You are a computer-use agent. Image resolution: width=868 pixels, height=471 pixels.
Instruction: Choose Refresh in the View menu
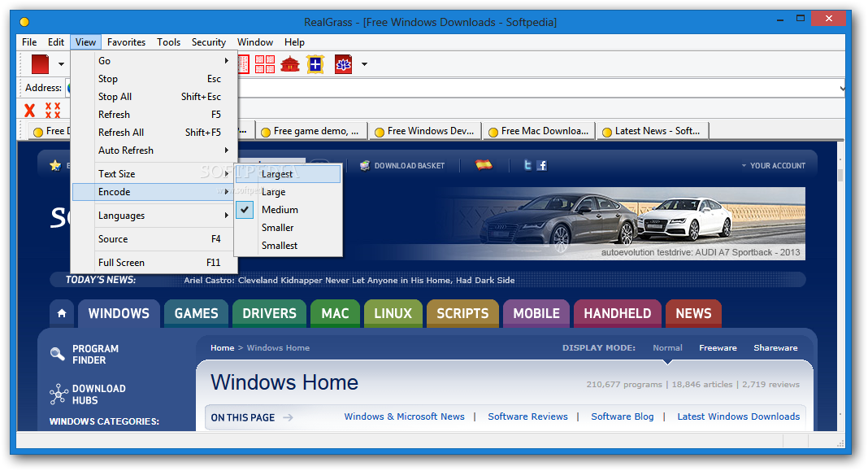(154, 115)
